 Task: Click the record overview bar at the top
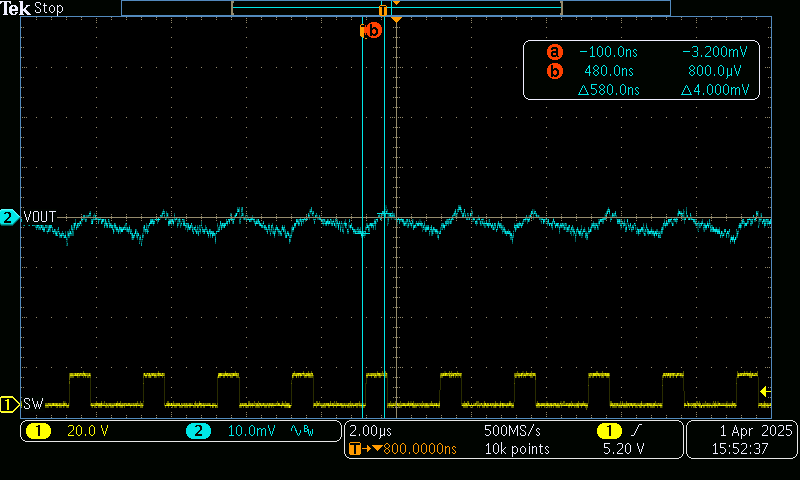[x=396, y=8]
